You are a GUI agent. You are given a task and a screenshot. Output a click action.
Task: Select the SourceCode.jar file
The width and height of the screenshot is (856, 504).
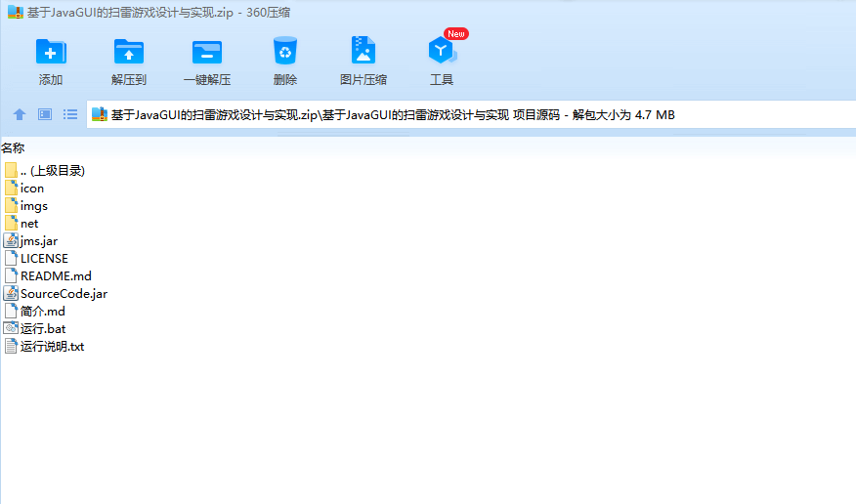(x=56, y=293)
